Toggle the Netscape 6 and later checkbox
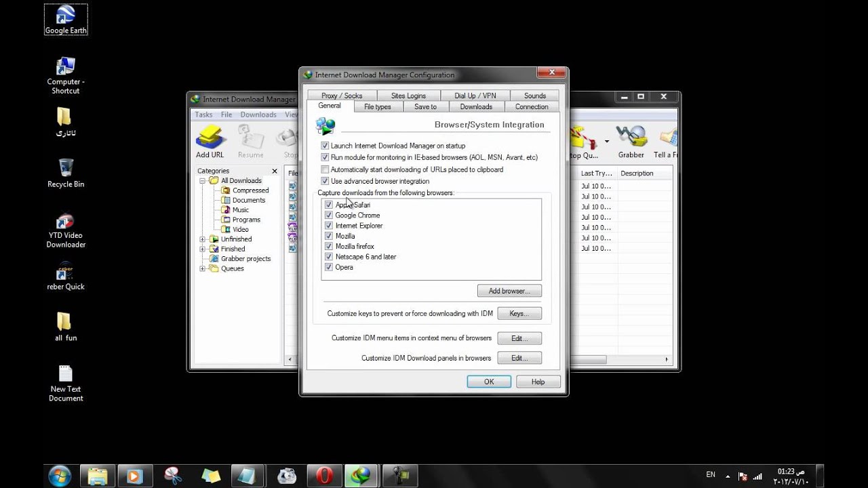Screen dimensions: 868x488 [329, 257]
